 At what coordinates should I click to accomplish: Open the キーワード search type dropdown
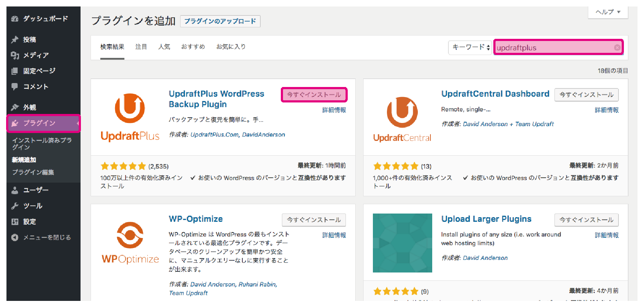click(x=470, y=47)
